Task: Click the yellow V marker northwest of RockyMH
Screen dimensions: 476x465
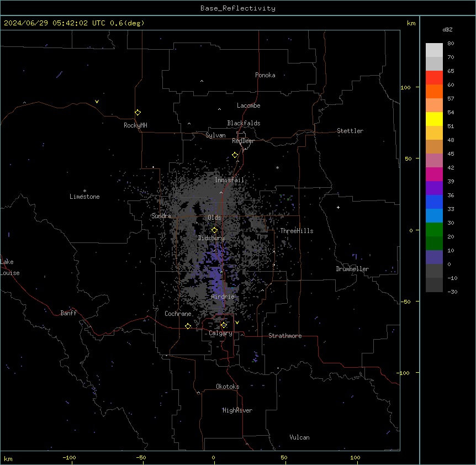Action: (x=97, y=102)
